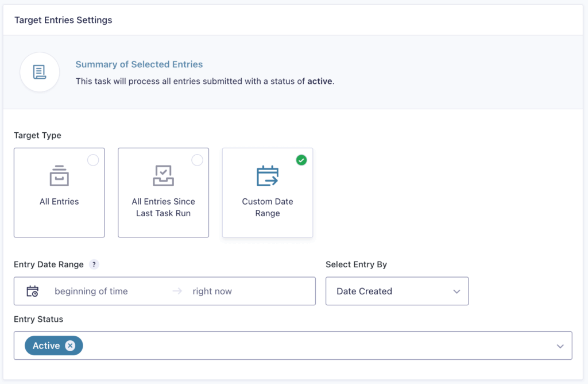Click the Active status pill
588x384 pixels.
pyautogui.click(x=46, y=345)
